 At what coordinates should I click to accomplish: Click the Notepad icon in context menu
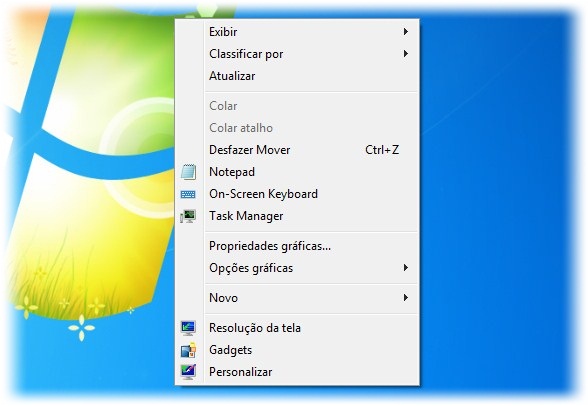[x=188, y=172]
